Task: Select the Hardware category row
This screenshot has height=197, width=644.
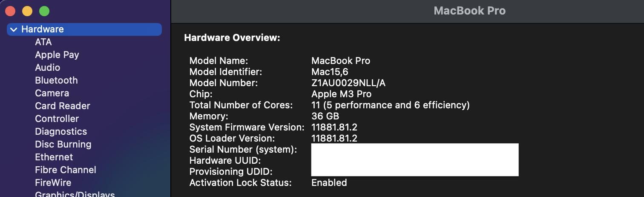Action: pos(84,29)
